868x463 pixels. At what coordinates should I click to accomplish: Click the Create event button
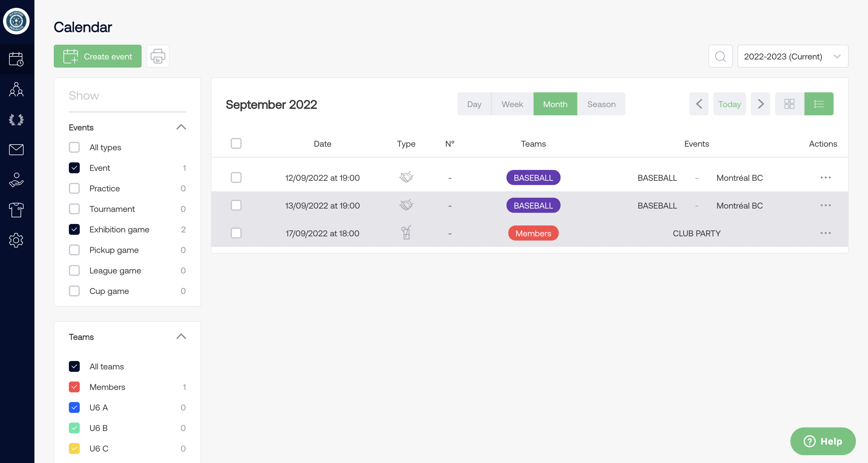click(x=97, y=56)
